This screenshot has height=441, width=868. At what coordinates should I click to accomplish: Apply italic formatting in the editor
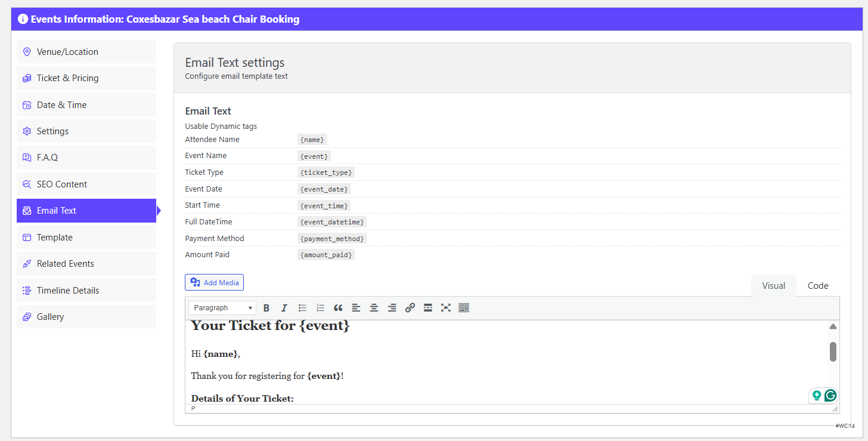point(284,308)
